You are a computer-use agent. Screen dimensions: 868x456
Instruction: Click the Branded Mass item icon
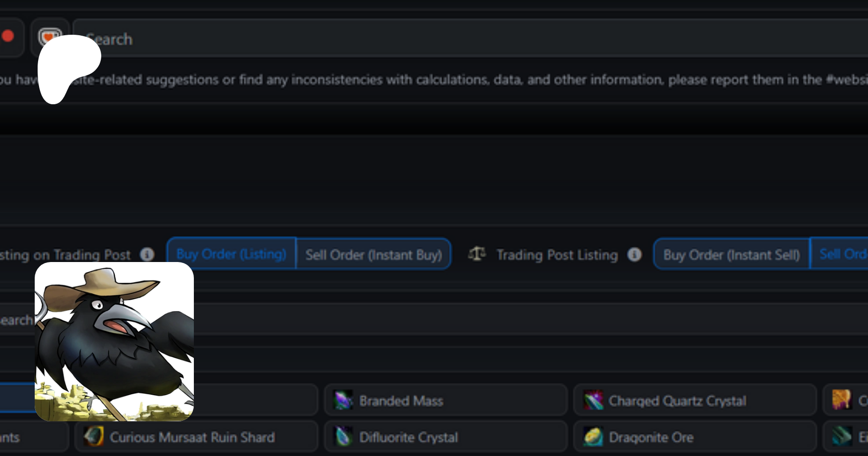pos(343,401)
